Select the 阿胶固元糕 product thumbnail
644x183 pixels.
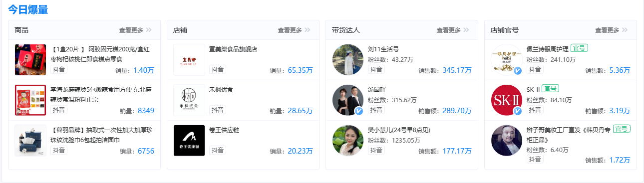[x=30, y=60]
